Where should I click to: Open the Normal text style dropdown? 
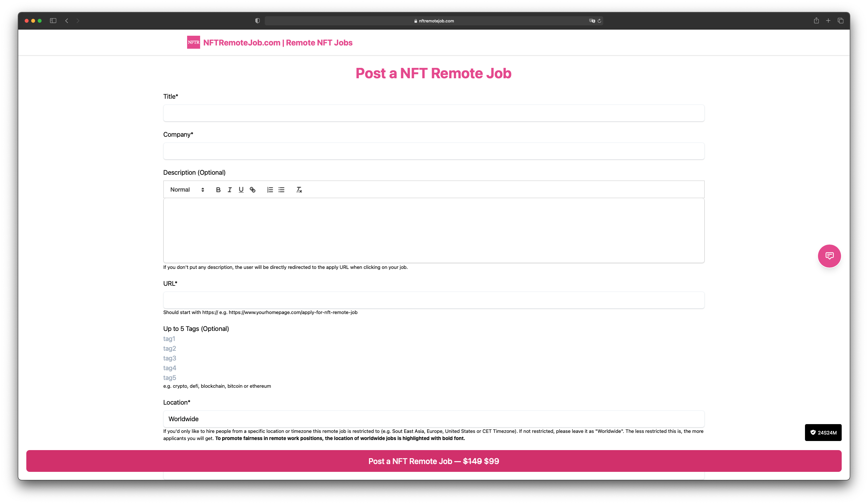(187, 190)
